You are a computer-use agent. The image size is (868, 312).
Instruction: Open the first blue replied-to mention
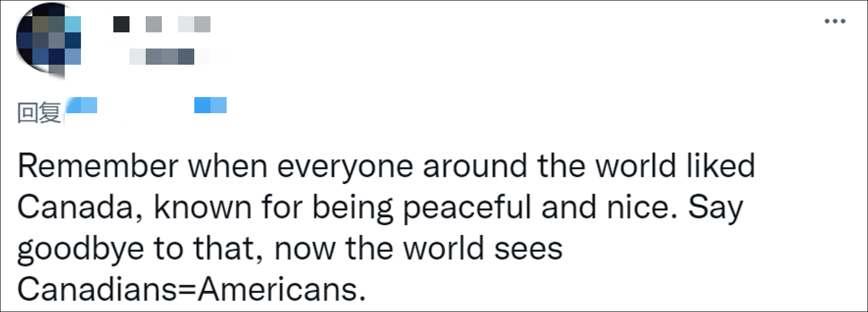click(x=81, y=105)
